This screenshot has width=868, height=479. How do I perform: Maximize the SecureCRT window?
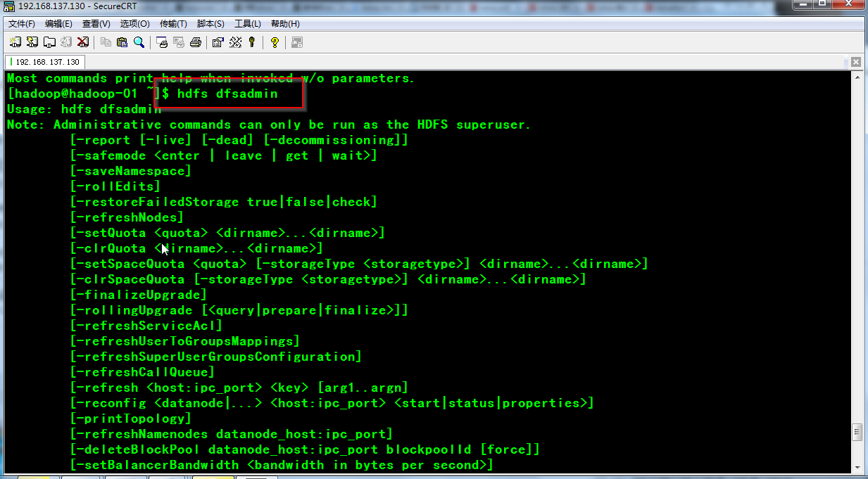[x=822, y=6]
